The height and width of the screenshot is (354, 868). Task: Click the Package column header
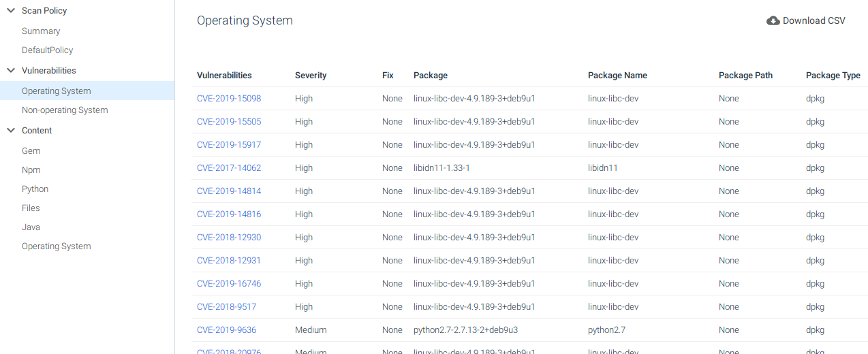click(431, 76)
